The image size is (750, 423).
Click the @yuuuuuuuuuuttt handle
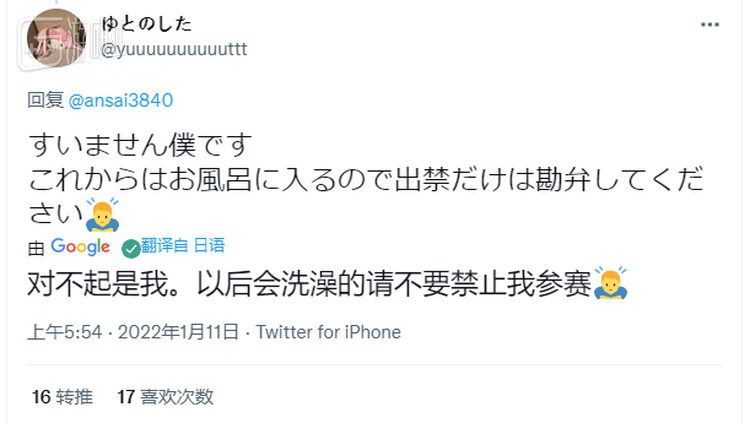174,50
